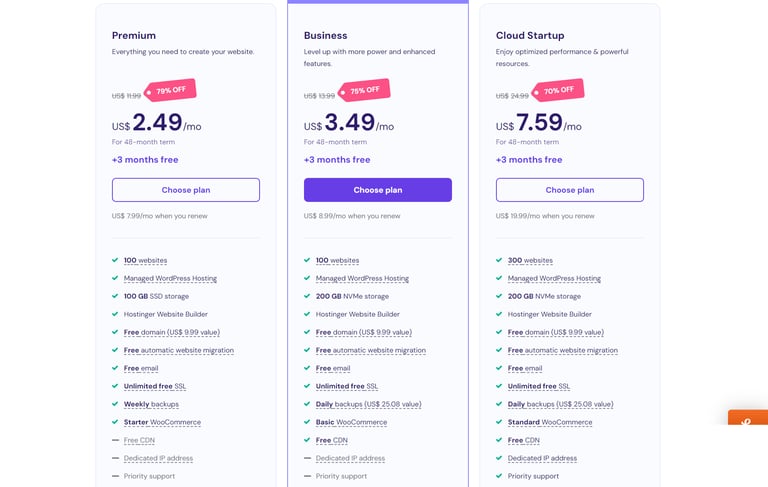Viewport: 768px width, 487px height.
Task: Click dash icon beside Premium Free CDN
Action: [115, 440]
